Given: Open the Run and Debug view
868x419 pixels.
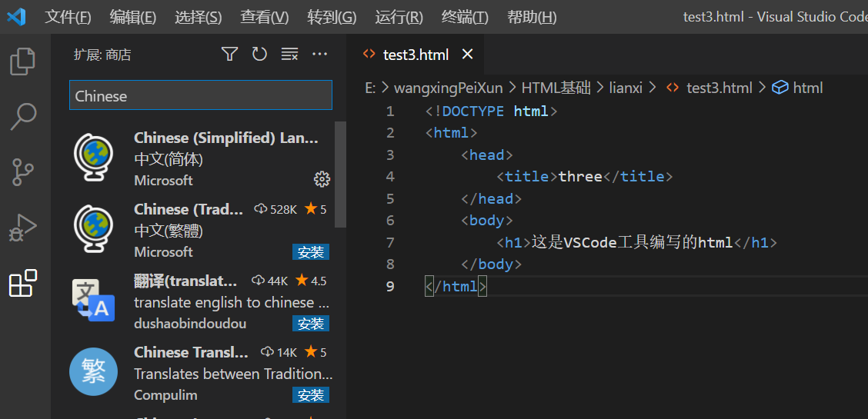Looking at the screenshot, I should tap(22, 228).
